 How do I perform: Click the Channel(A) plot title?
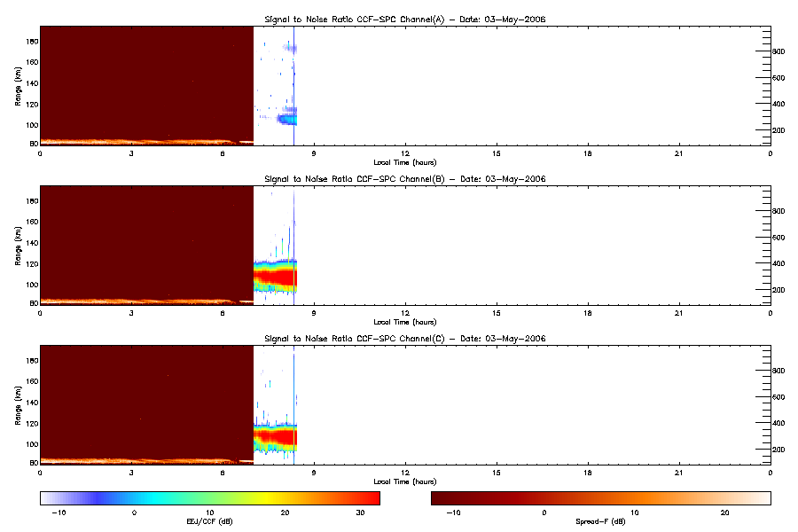(x=404, y=20)
